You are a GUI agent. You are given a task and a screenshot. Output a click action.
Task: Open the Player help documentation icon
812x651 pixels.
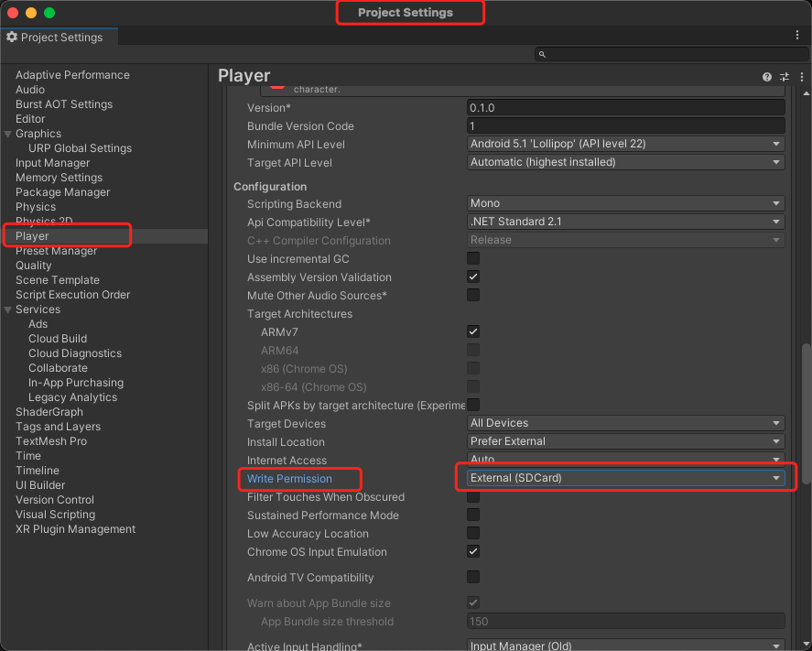(767, 77)
